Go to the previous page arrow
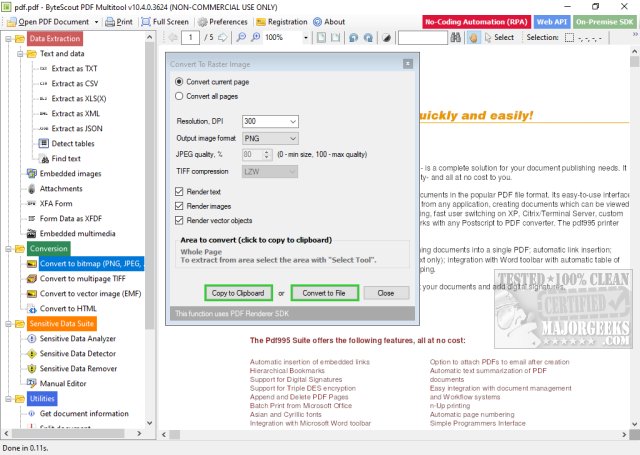The width and height of the screenshot is (640, 455). point(173,38)
